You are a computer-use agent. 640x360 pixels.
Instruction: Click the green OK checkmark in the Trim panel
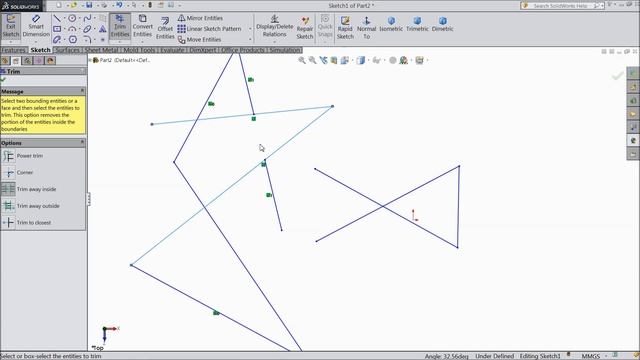pos(4,80)
